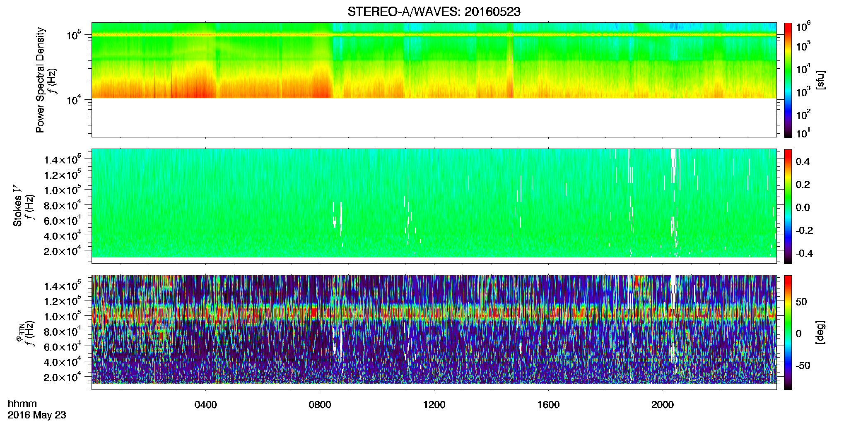Select the 1600 time tick label

548,405
